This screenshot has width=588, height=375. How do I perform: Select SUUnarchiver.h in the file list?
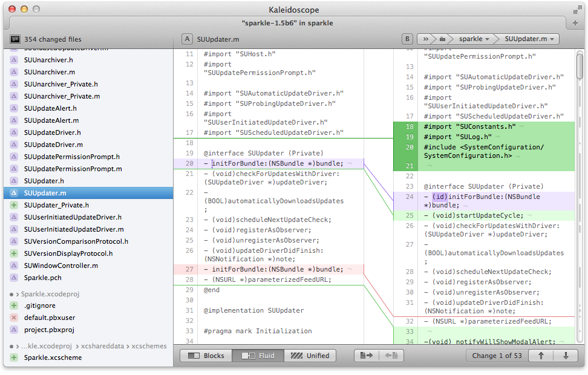point(88,60)
